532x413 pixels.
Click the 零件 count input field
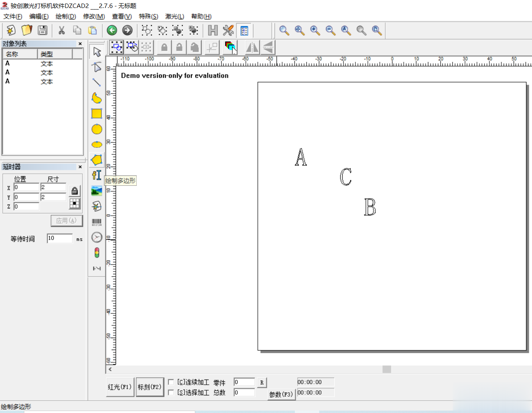pyautogui.click(x=244, y=382)
